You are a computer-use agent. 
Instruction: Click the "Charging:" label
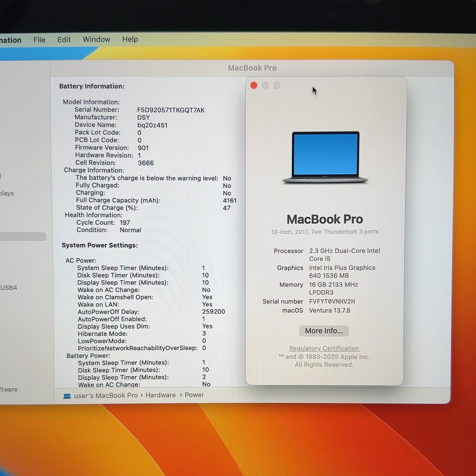[91, 193]
